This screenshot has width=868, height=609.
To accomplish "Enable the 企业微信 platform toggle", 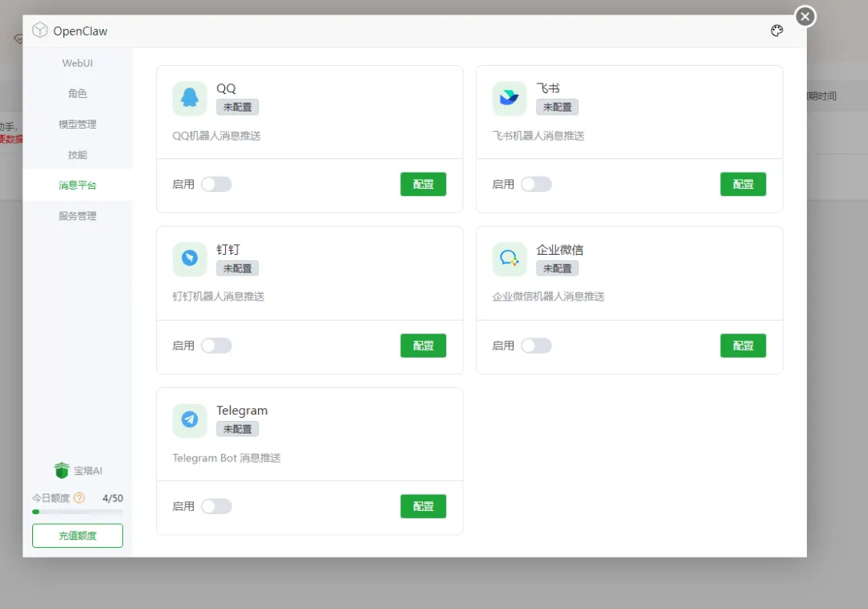I will click(536, 345).
